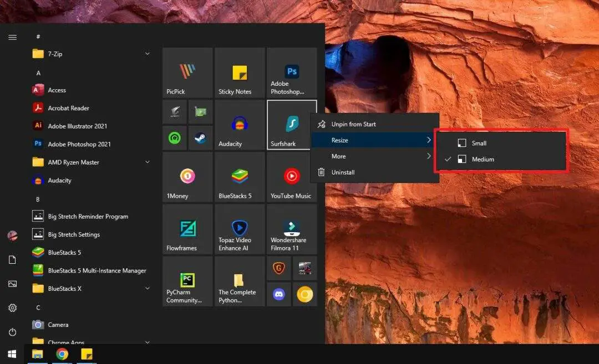599x364 pixels.
Task: Open the Discord tile
Action: coord(278,294)
